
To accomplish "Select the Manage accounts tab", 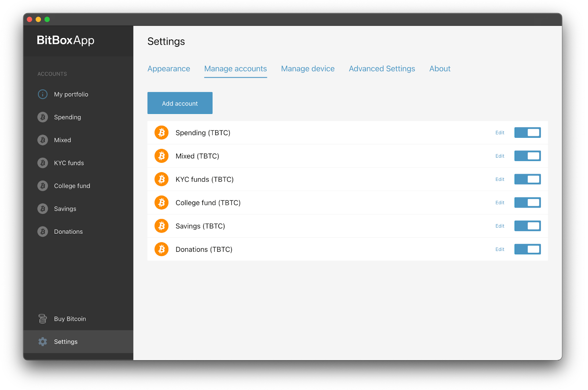I will [x=236, y=69].
